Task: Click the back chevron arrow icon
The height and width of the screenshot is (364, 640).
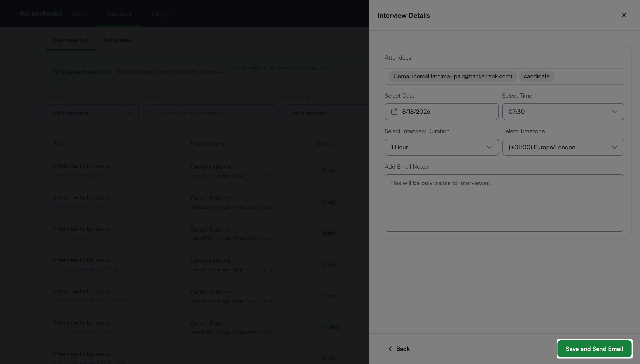Action: 390,349
